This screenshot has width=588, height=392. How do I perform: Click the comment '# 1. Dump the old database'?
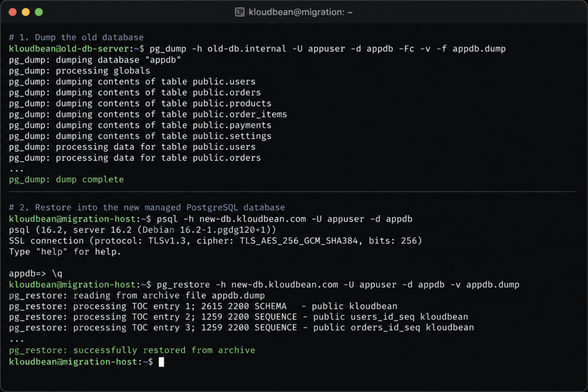pyautogui.click(x=76, y=37)
